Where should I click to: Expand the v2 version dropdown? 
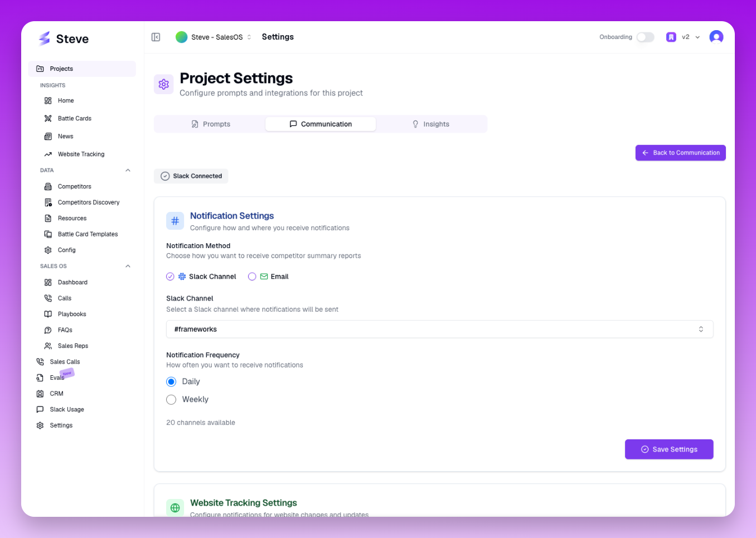coord(690,37)
